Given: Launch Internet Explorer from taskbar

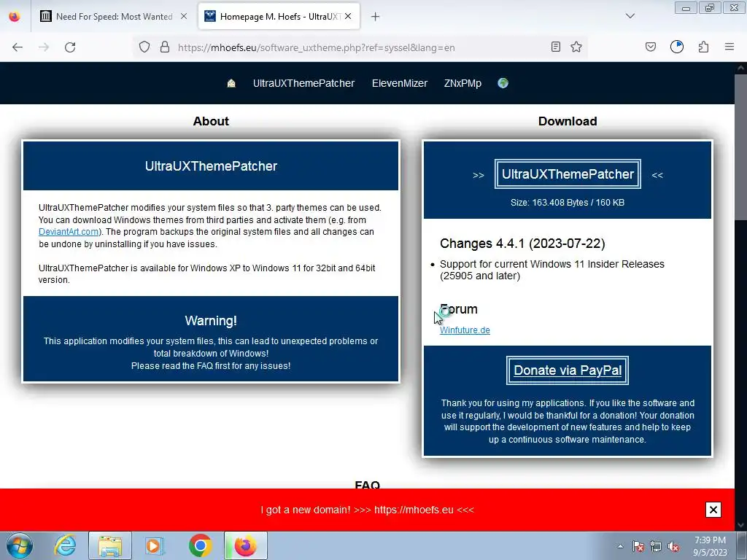Looking at the screenshot, I should (65, 545).
